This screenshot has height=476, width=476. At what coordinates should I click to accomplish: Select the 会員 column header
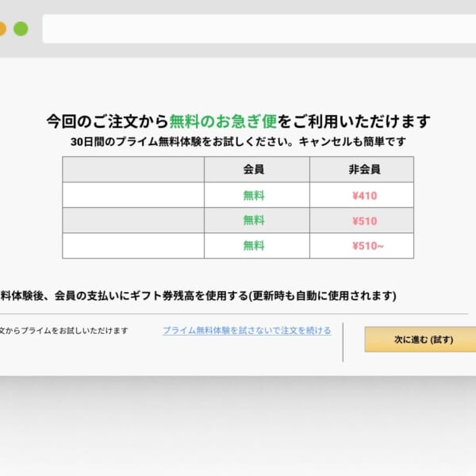(x=254, y=170)
